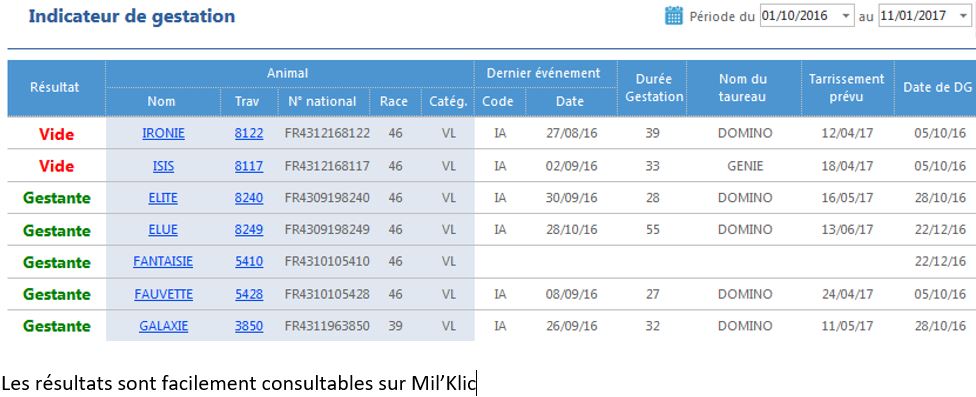This screenshot has width=976, height=397.
Task: Open the FAUVETTE animal link
Action: click(x=163, y=294)
